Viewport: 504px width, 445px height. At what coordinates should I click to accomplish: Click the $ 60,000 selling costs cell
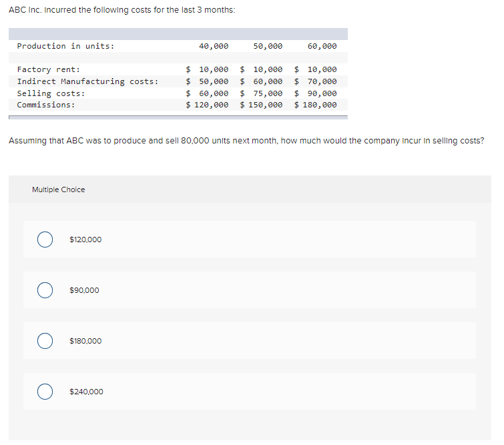[x=208, y=93]
